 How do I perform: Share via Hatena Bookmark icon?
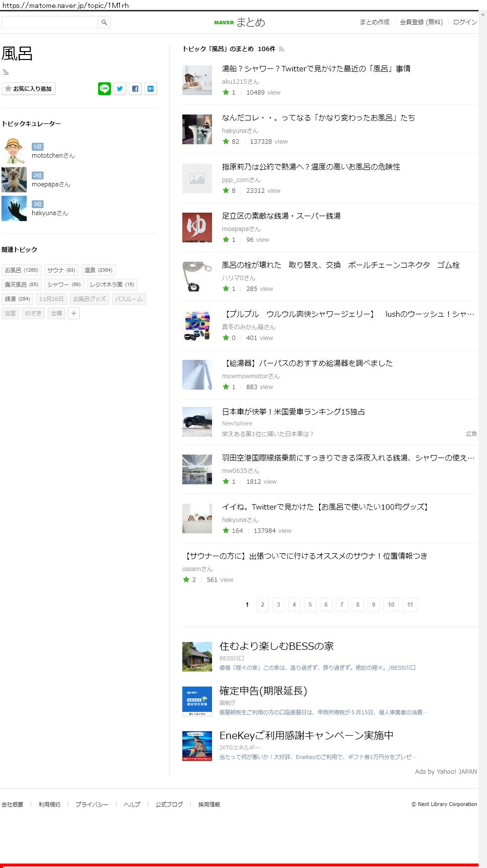coord(151,89)
